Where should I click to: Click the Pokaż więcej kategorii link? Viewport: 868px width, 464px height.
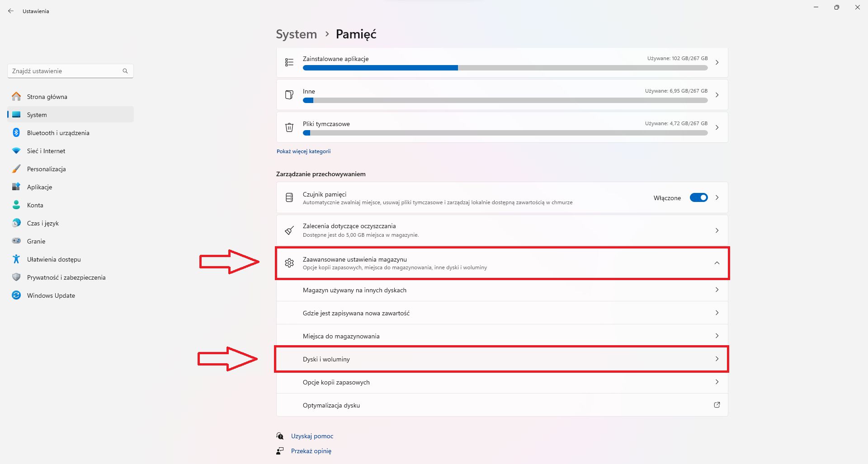point(303,151)
